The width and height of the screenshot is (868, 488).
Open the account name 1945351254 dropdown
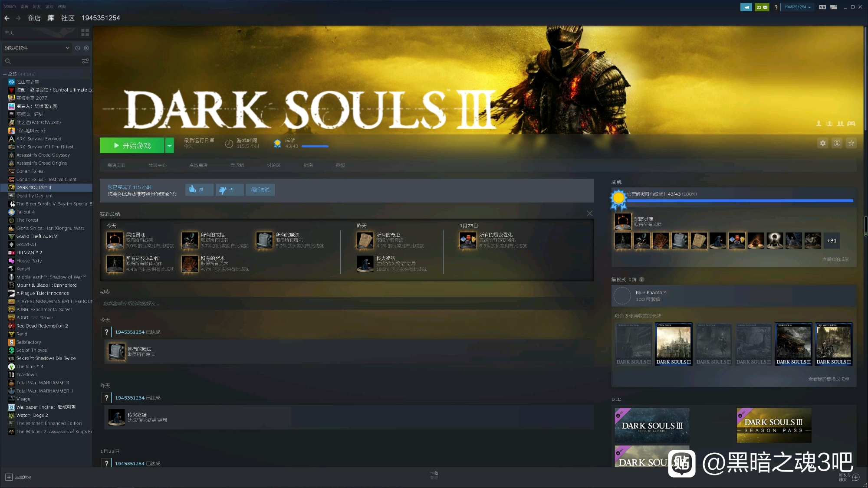pyautogui.click(x=797, y=7)
